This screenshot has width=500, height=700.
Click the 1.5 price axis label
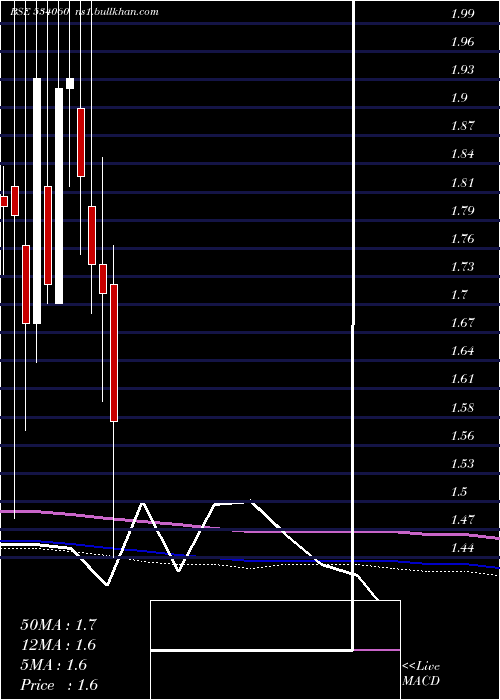pyautogui.click(x=459, y=492)
